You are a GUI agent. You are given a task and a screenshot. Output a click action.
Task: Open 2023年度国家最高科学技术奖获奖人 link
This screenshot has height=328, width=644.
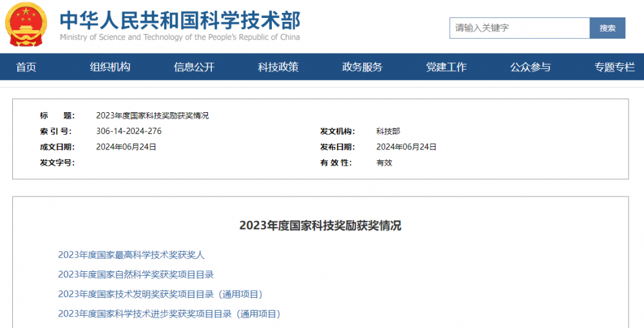(131, 255)
